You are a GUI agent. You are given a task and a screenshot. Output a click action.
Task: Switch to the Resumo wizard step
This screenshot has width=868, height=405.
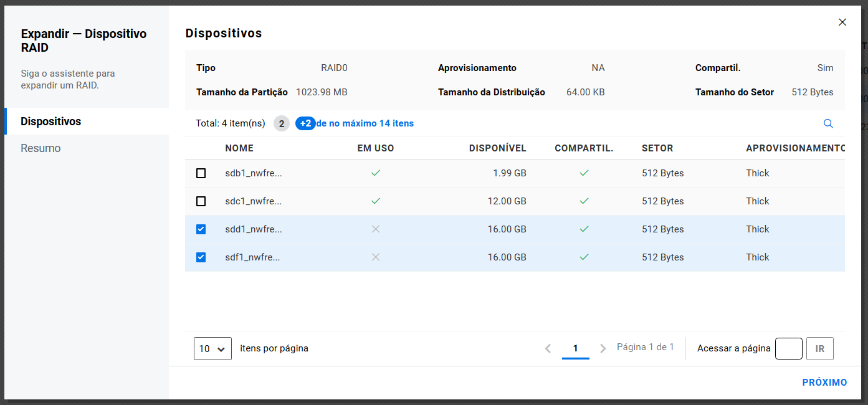(41, 148)
